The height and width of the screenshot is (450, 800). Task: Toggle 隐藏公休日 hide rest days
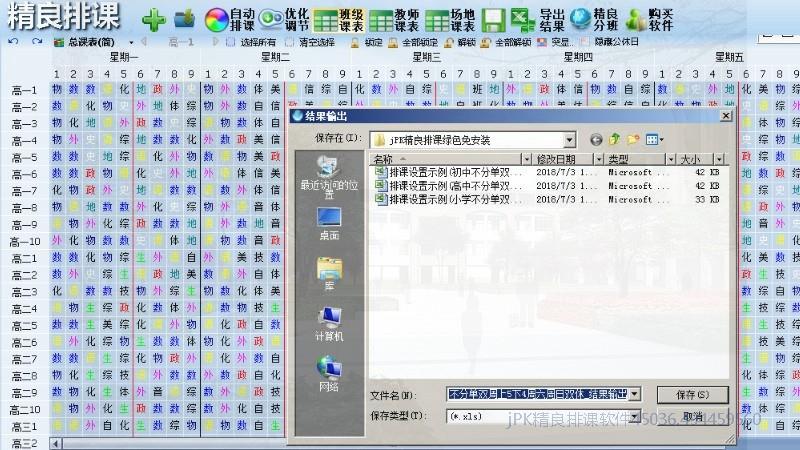click(609, 42)
